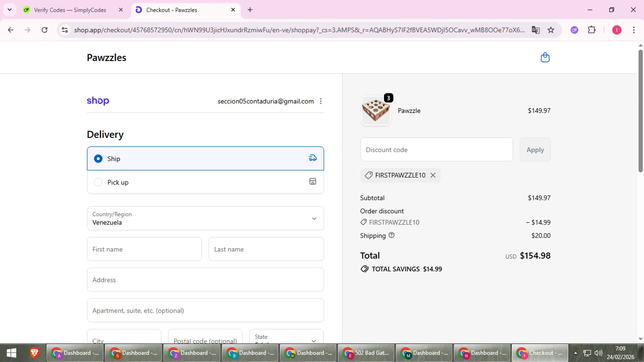Open the Country/Region dropdown

tap(205, 218)
